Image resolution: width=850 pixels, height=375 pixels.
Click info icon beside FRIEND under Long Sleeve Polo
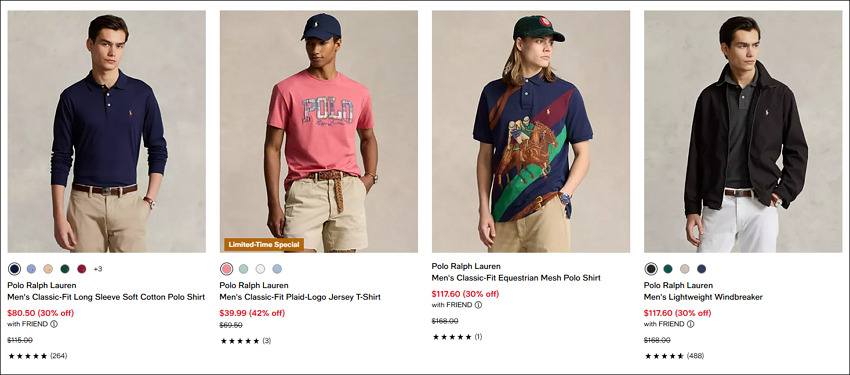[x=54, y=324]
